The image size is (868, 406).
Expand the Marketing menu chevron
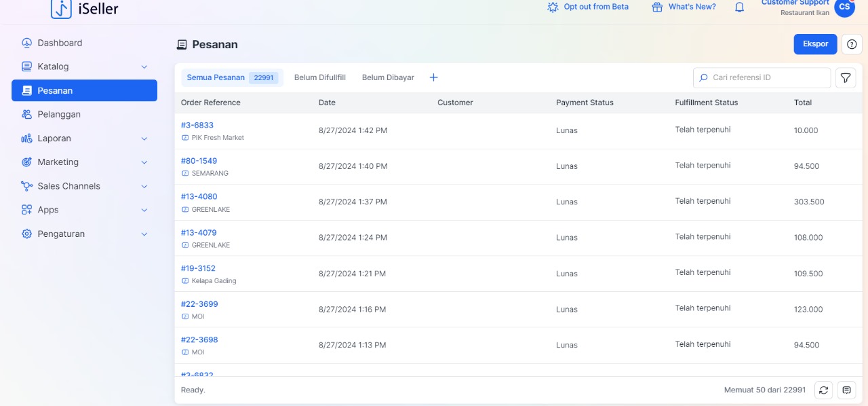[x=144, y=162]
